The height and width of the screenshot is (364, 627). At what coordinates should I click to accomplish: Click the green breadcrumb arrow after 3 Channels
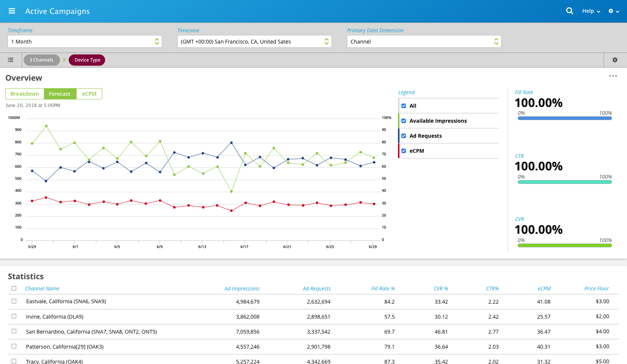64,60
